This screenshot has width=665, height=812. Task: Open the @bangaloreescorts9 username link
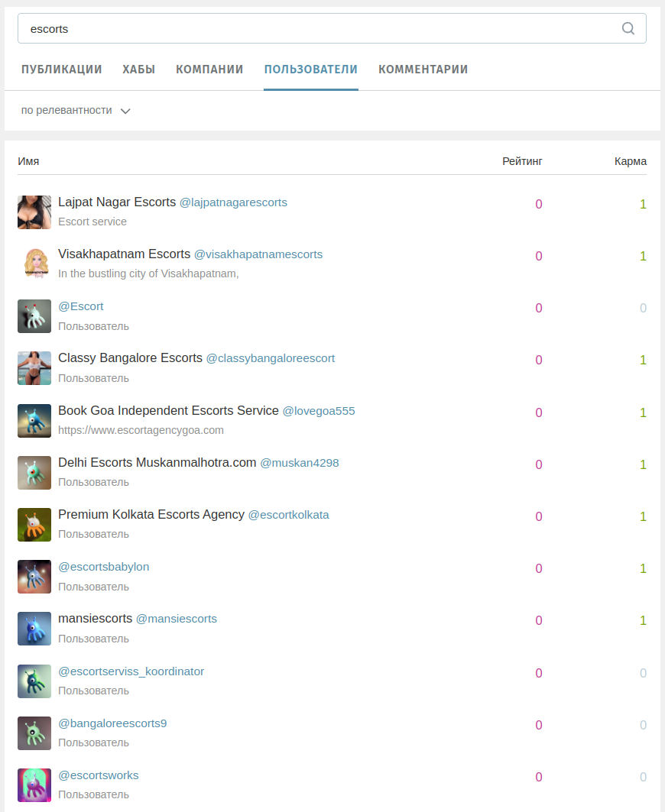112,723
